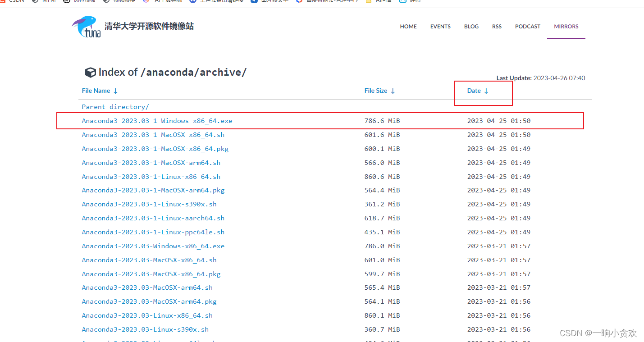Click the 565.4 MiB file size

coord(382,287)
